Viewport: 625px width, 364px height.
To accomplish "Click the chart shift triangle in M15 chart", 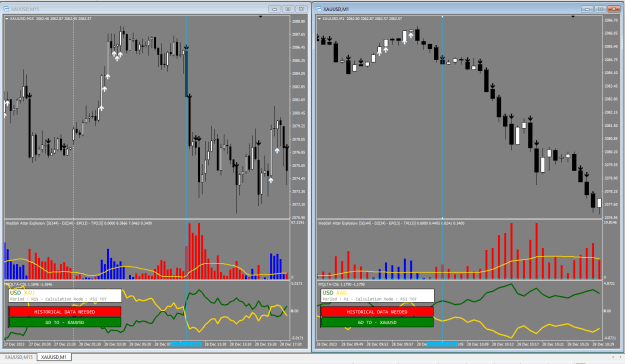I will (260, 17).
